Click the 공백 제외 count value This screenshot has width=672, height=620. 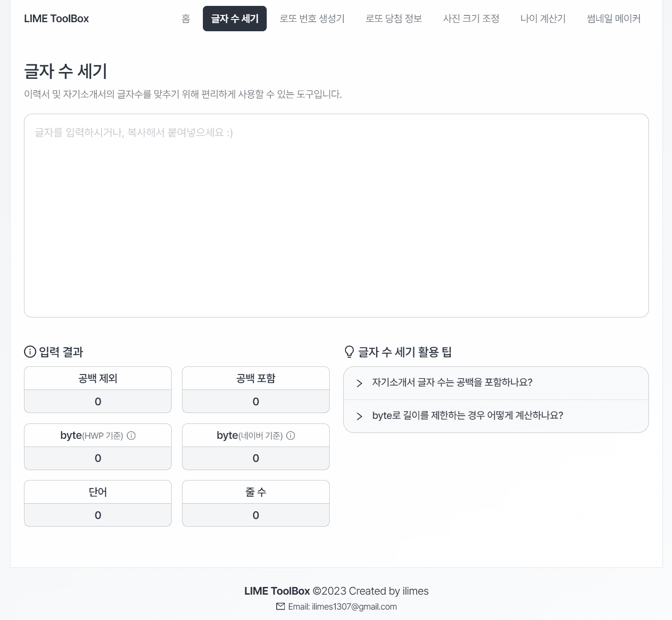(x=98, y=402)
